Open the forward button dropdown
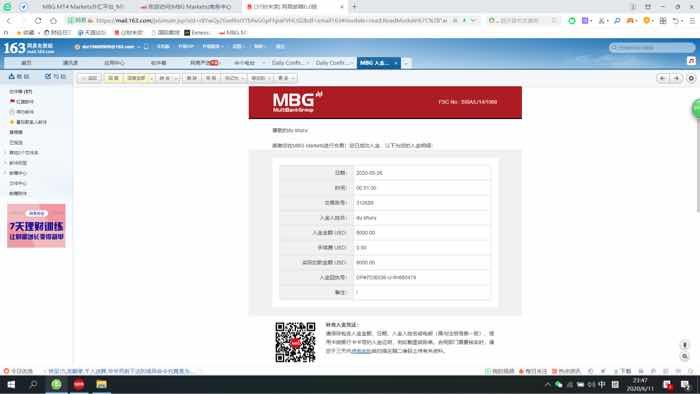Image resolution: width=700 pixels, height=394 pixels. pos(176,78)
